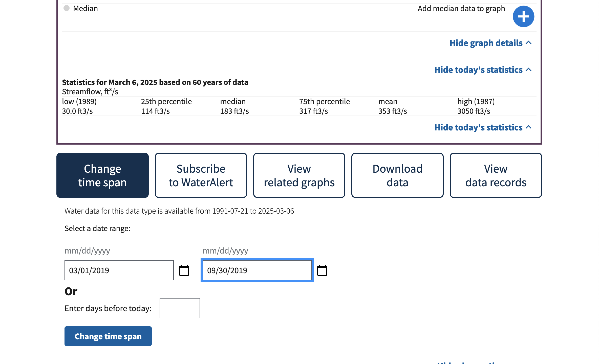
Task: Select the Change time span tab
Action: 102,175
